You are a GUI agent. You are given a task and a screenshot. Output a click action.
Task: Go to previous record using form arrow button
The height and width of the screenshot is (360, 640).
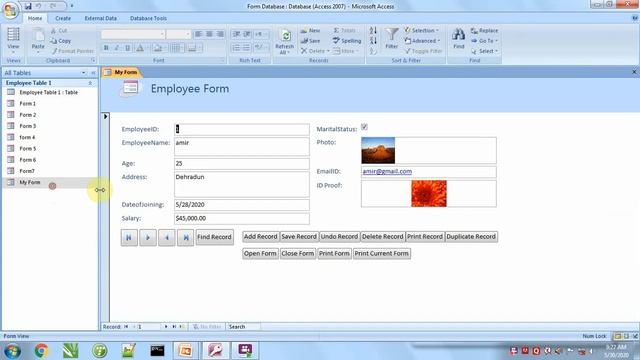point(167,238)
